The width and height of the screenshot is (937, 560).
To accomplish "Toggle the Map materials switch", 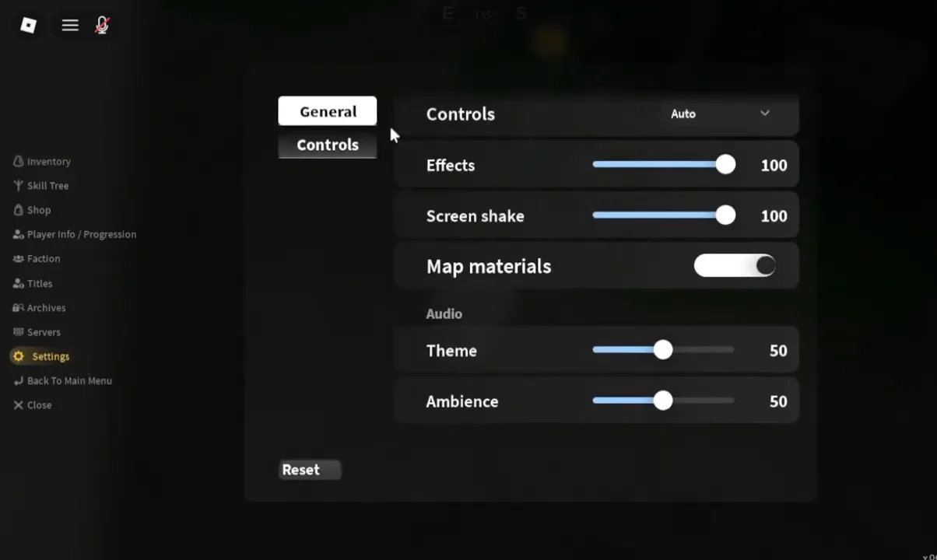I will pos(735,266).
